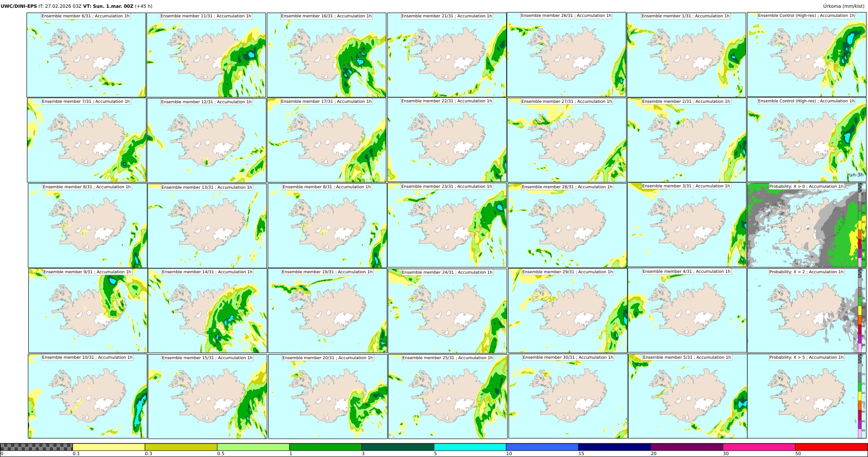Viewport: 868px width, 457px height.
Task: Click the 'Úrkoma (mm/klst)' unit label
Action: (843, 6)
